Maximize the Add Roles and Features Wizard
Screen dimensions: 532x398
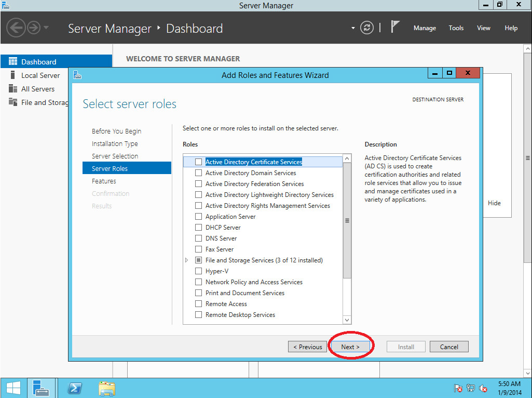point(449,73)
